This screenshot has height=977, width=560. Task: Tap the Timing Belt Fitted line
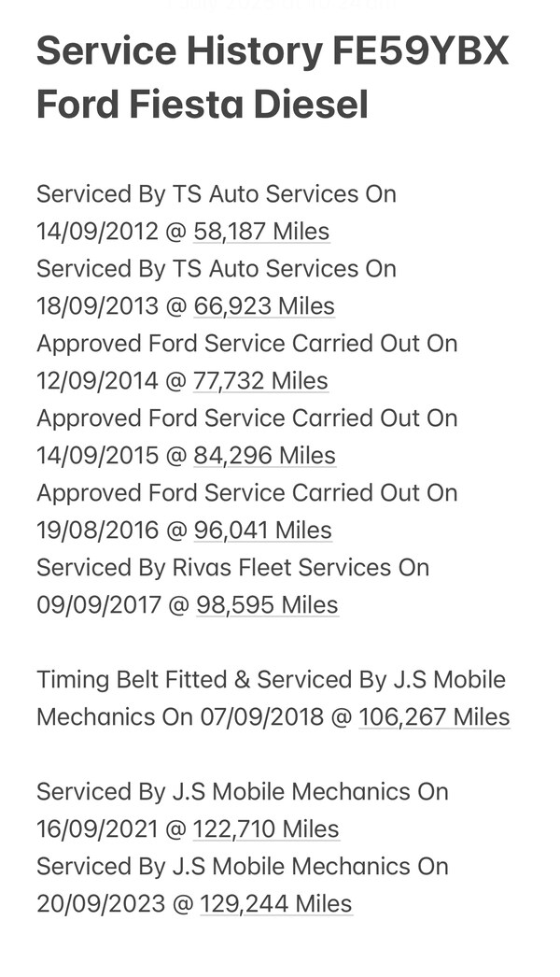pos(271,680)
